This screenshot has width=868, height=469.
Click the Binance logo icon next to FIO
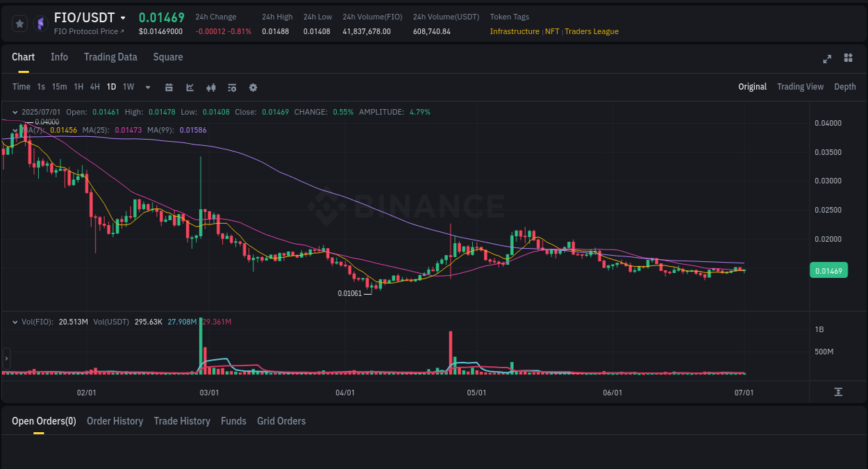coord(41,23)
